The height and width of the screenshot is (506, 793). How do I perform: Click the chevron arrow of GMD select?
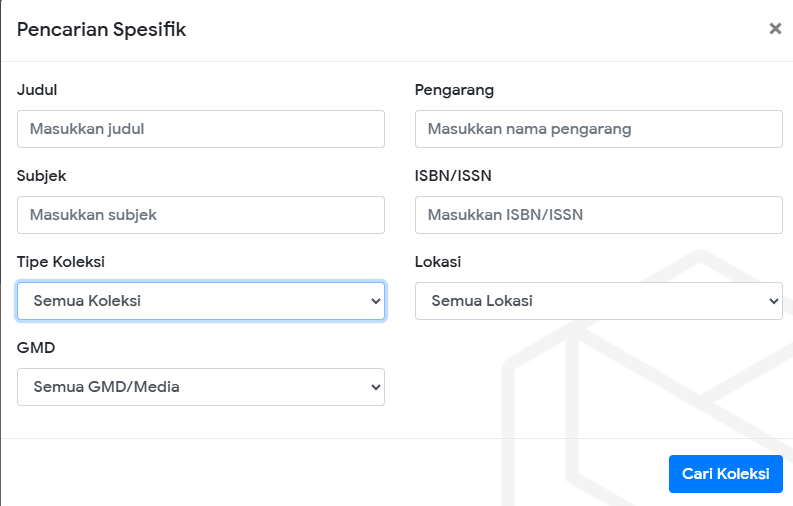point(375,387)
